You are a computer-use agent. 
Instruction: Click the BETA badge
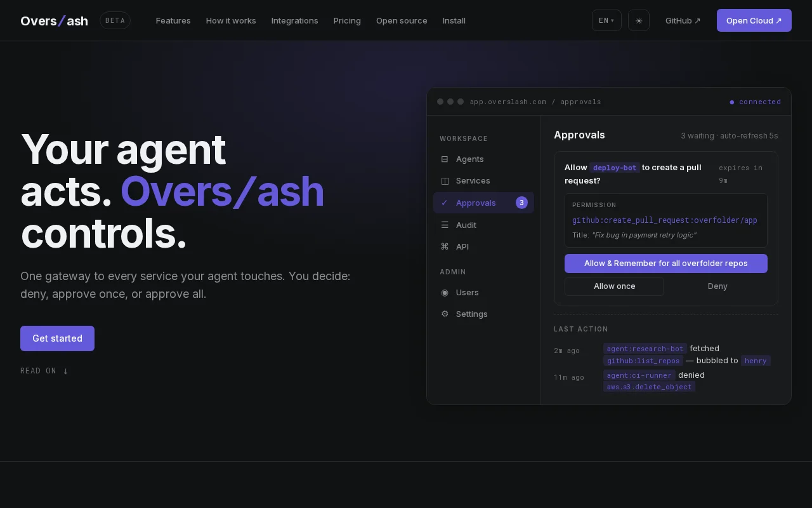[x=115, y=20]
